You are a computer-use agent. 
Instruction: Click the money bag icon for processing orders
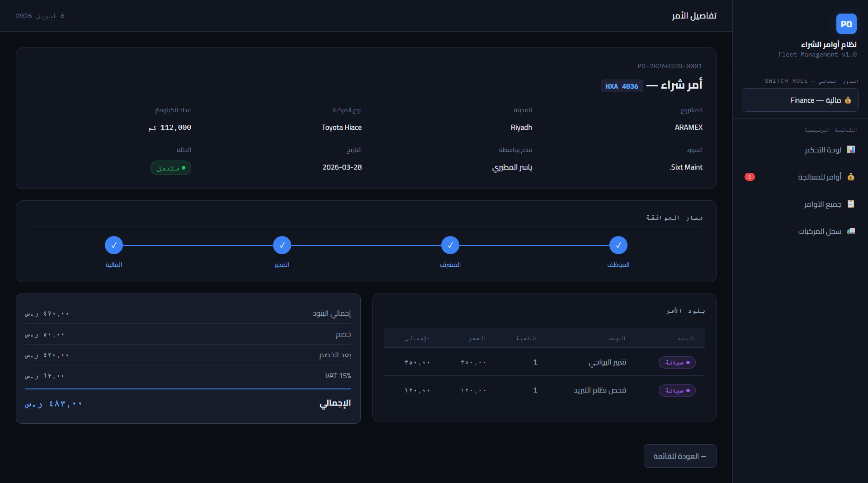851,177
